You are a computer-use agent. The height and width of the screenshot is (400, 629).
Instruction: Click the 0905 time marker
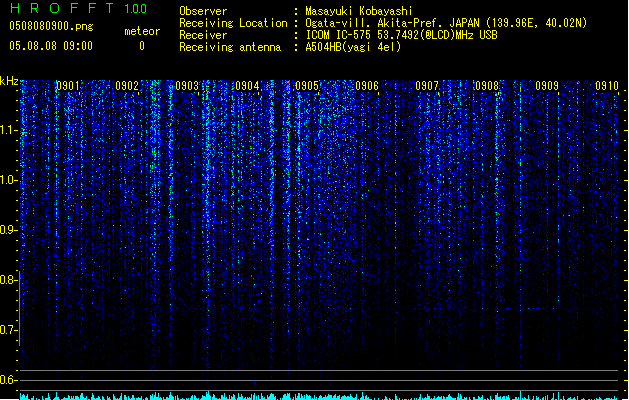click(307, 86)
